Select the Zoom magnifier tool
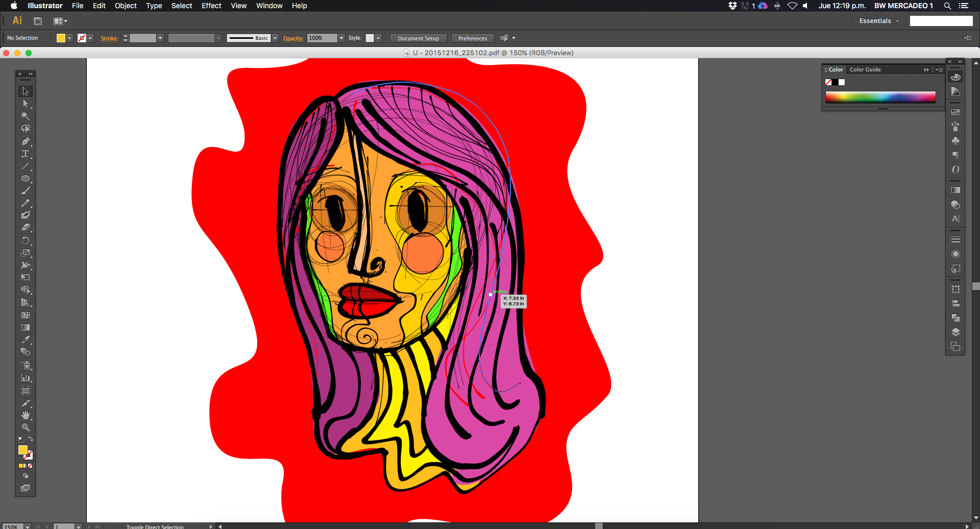 coord(25,427)
